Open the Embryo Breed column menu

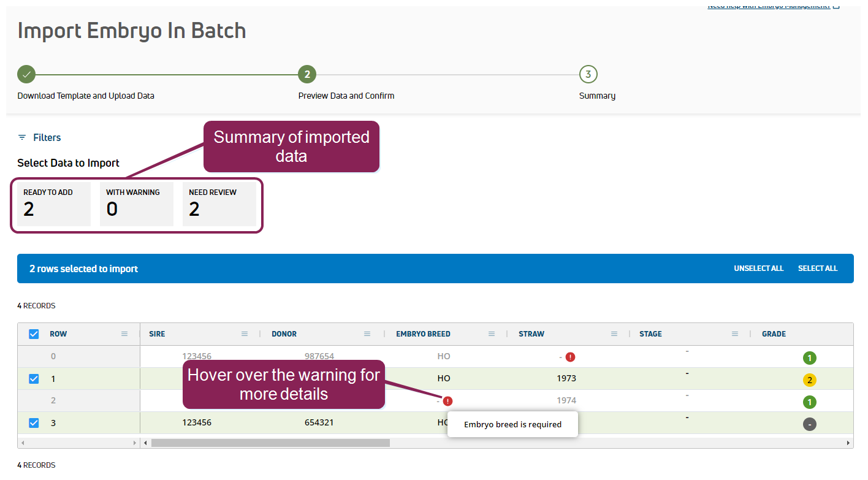tap(491, 334)
